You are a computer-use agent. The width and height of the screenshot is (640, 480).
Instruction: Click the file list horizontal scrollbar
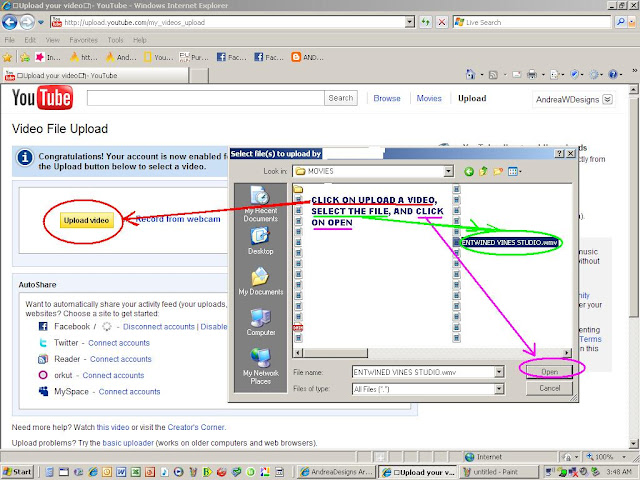431,353
